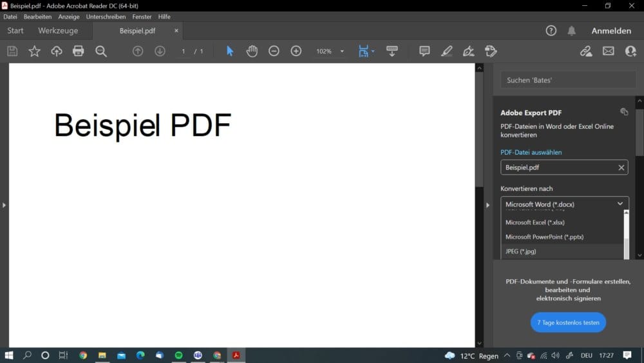Open the Bearbeiten menu

(x=37, y=17)
